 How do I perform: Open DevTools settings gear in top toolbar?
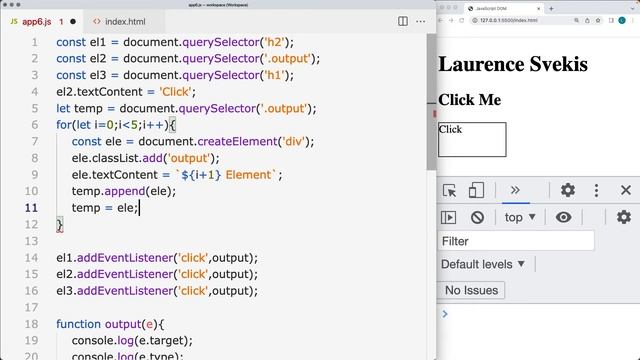pyautogui.click(x=567, y=190)
